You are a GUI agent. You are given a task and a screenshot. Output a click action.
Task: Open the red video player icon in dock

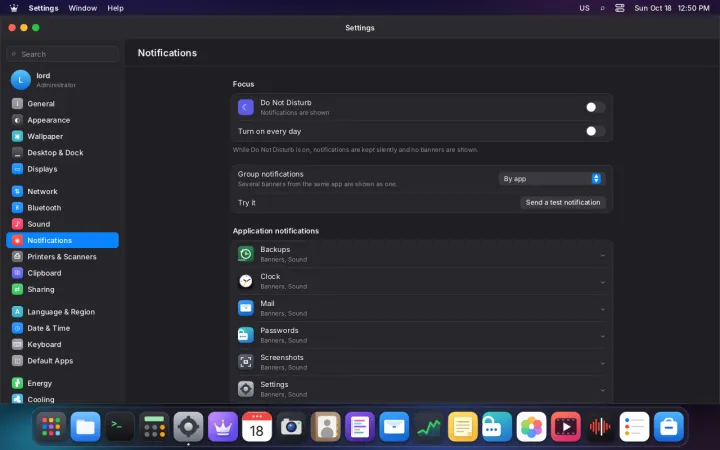pos(566,427)
